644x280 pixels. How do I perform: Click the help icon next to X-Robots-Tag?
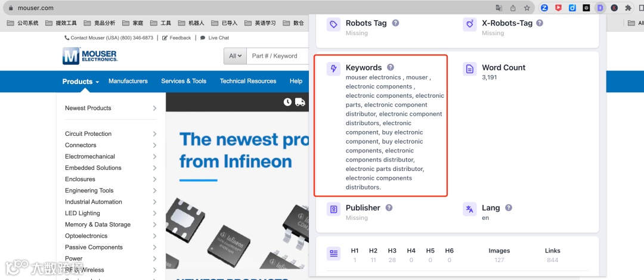tap(540, 23)
